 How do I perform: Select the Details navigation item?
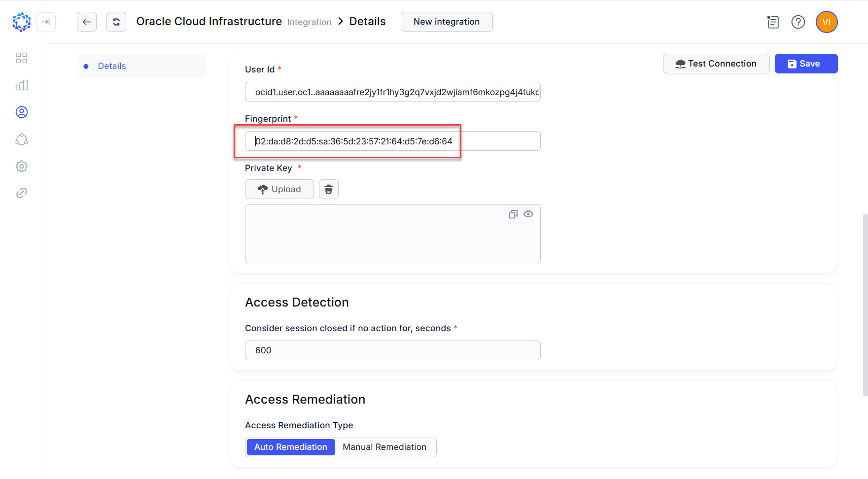coord(112,66)
